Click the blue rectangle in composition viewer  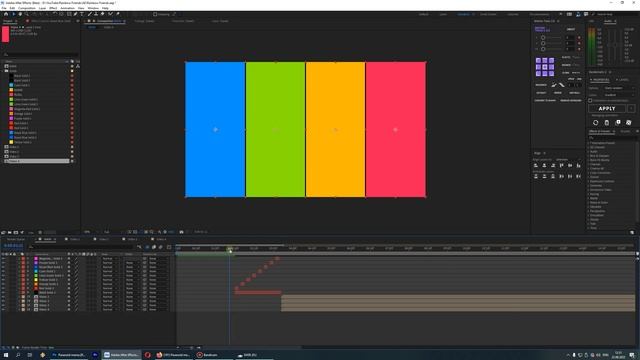(215, 129)
